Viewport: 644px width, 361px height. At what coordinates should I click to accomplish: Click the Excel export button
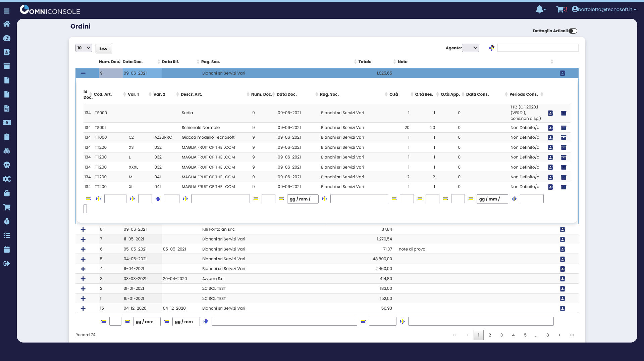pyautogui.click(x=104, y=48)
